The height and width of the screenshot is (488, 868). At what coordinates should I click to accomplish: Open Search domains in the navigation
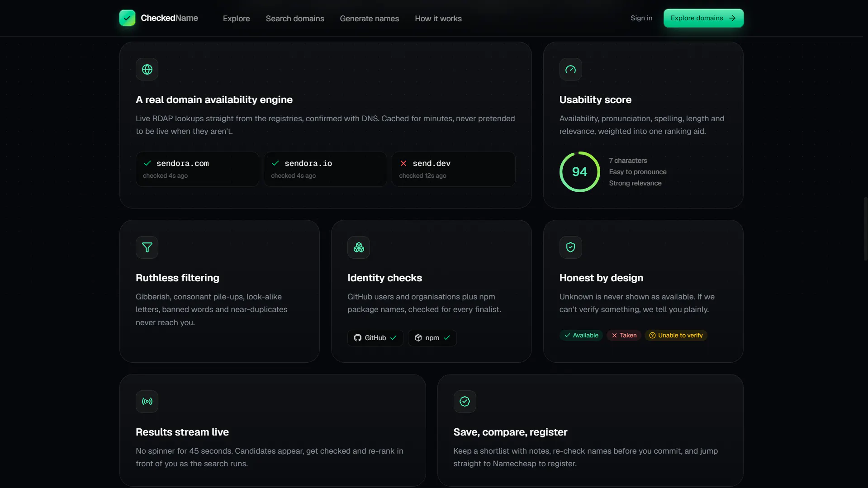coord(295,19)
